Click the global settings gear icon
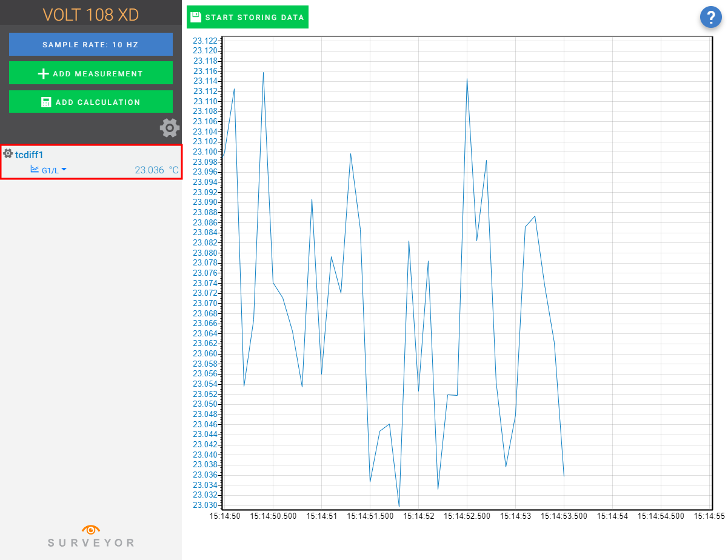728x560 pixels. click(170, 127)
